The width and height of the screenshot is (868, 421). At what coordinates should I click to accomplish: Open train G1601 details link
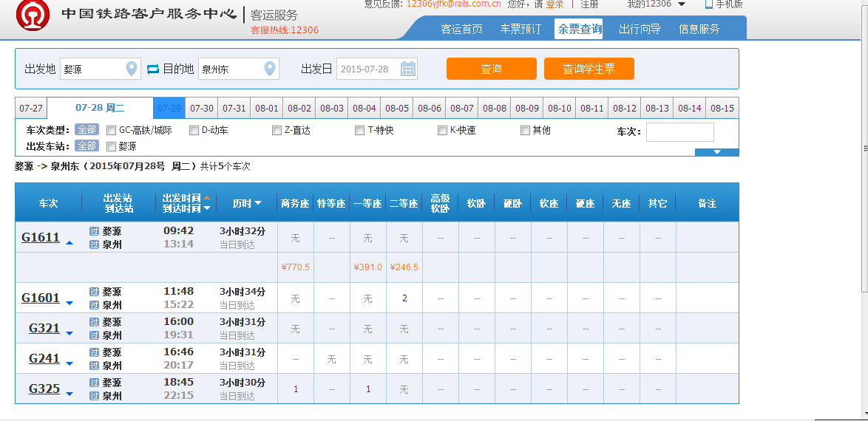41,298
